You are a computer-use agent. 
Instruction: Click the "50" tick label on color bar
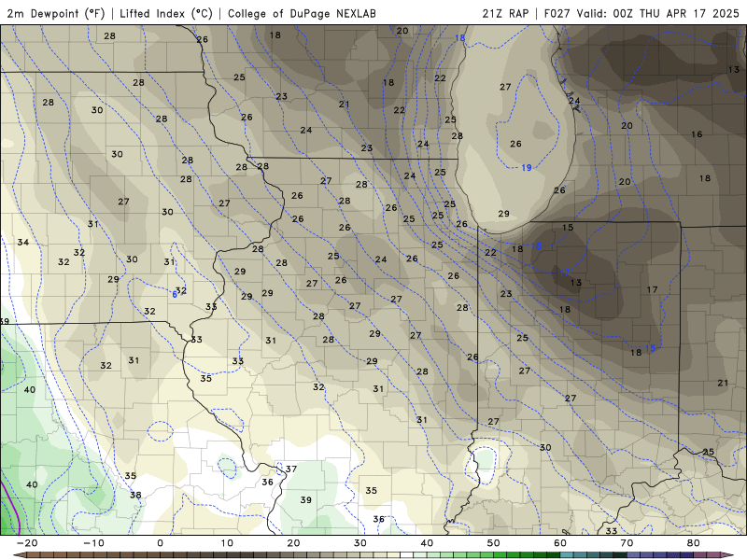(494, 543)
